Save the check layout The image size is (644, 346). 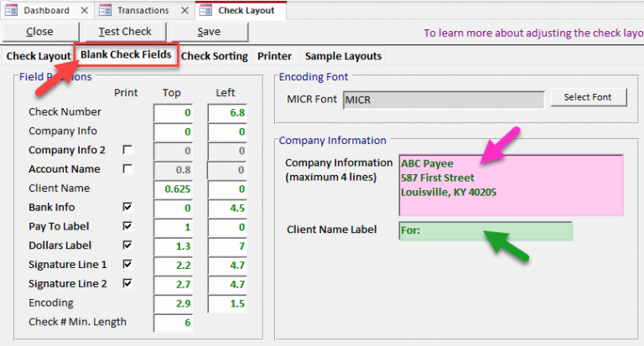pos(209,32)
